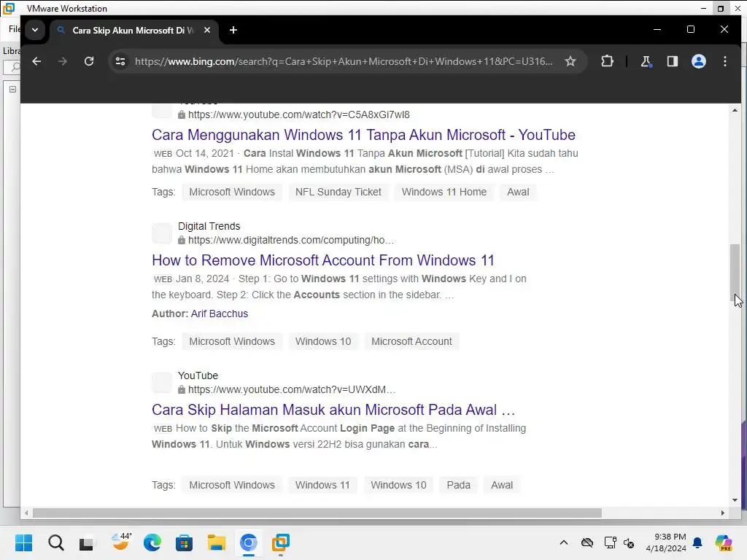
Task: Bookmark this page with the star icon
Action: (570, 61)
